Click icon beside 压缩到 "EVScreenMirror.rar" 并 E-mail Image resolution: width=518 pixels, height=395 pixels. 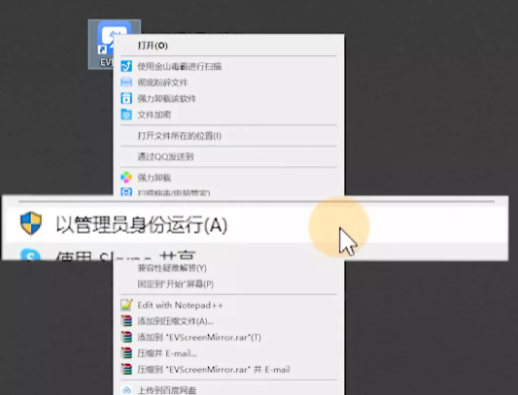click(126, 369)
